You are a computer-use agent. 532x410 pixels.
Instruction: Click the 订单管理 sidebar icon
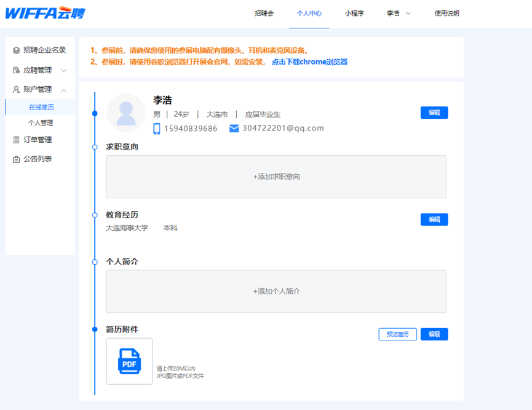pos(17,140)
